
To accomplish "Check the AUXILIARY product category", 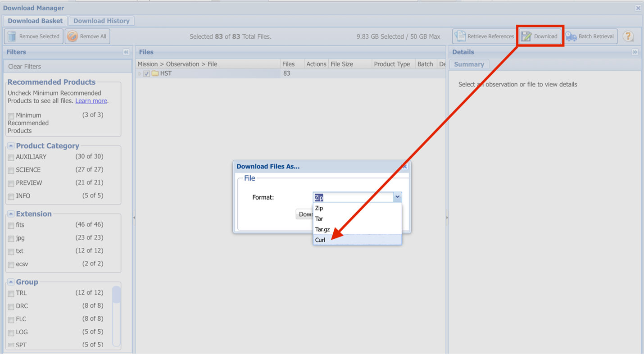I will coord(11,158).
